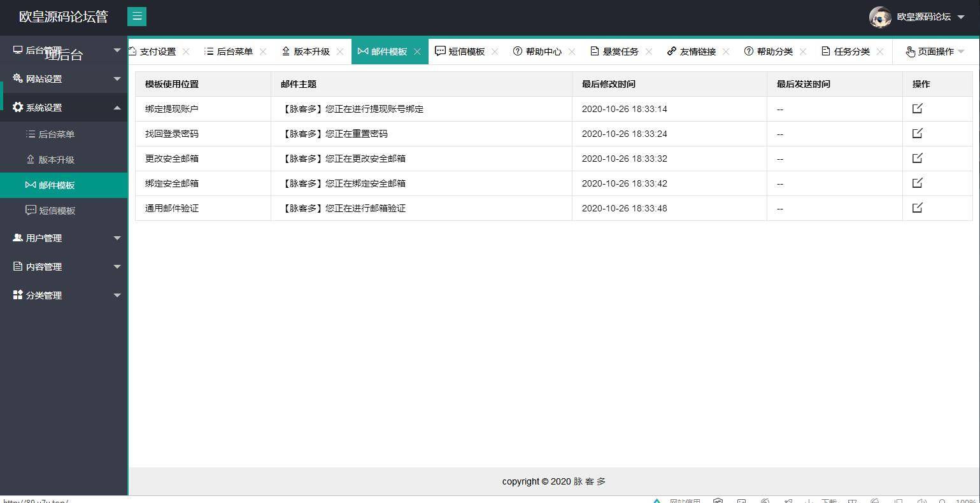Switch to the 短信模板 tab
This screenshot has width=980, height=503.
[x=465, y=51]
